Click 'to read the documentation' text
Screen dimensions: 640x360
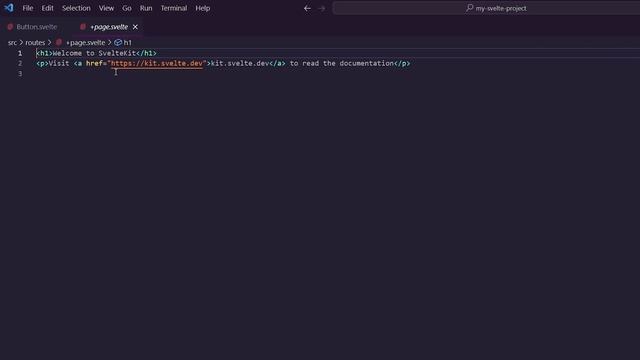[x=342, y=63]
